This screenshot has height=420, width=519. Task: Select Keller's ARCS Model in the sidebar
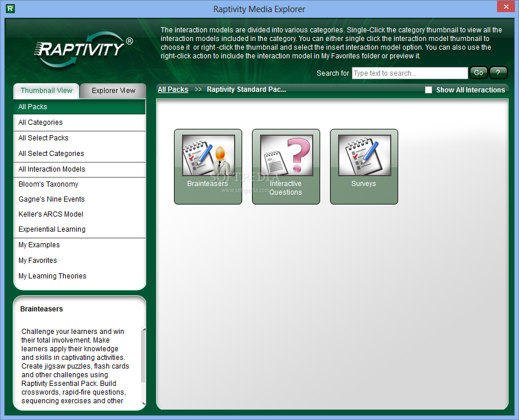tap(79, 214)
